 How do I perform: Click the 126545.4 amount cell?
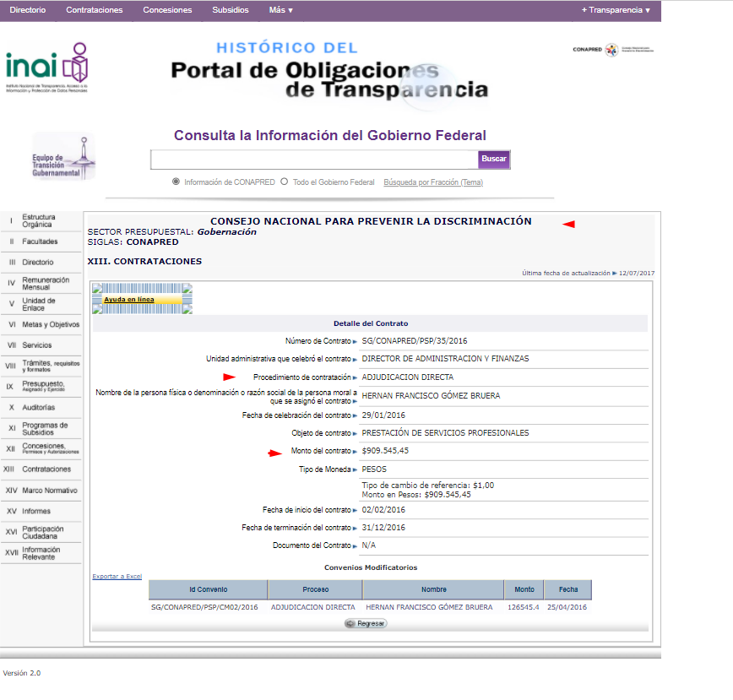pos(523,607)
